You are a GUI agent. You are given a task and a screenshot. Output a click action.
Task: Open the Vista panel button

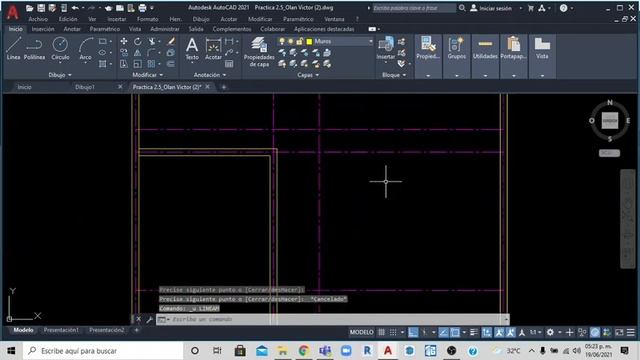pyautogui.click(x=542, y=56)
